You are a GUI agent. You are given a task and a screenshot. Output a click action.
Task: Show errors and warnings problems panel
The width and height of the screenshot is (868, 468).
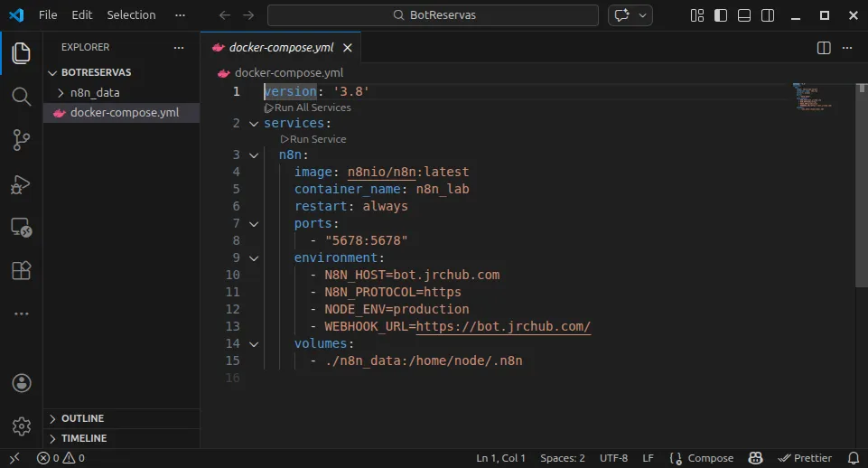pyautogui.click(x=61, y=458)
